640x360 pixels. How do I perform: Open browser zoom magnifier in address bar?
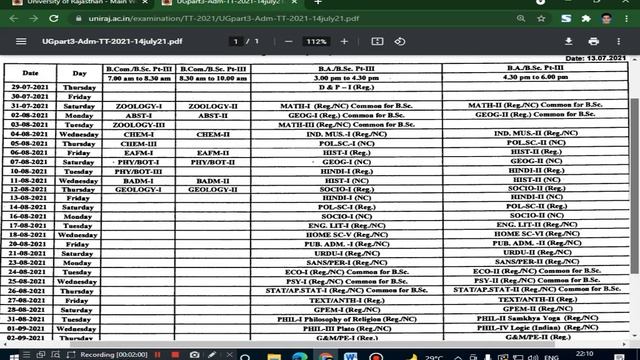point(521,19)
